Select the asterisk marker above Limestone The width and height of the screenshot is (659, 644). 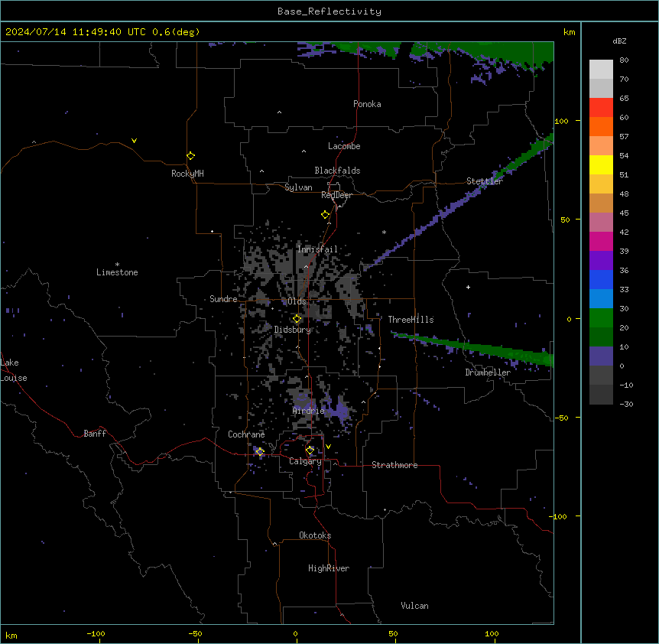pos(117,265)
